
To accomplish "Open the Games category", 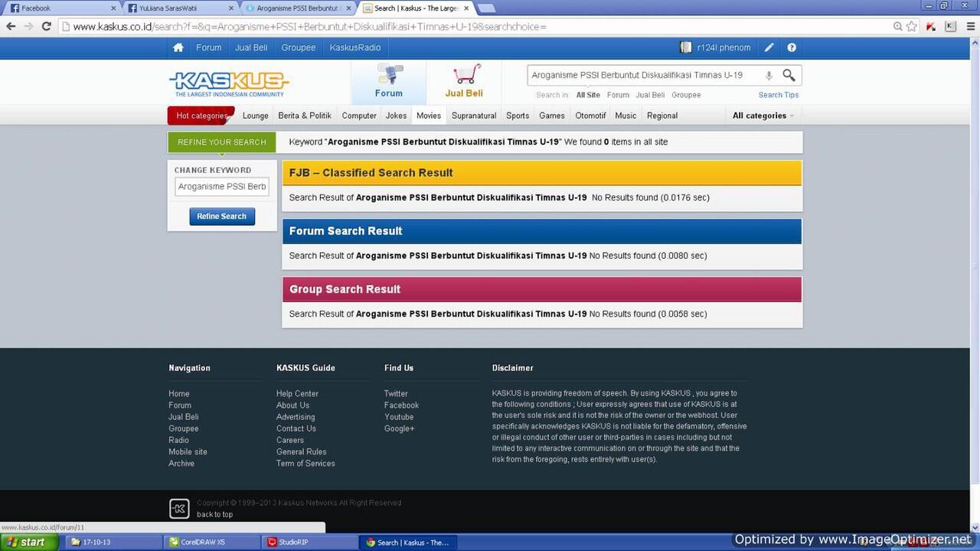I will 552,116.
